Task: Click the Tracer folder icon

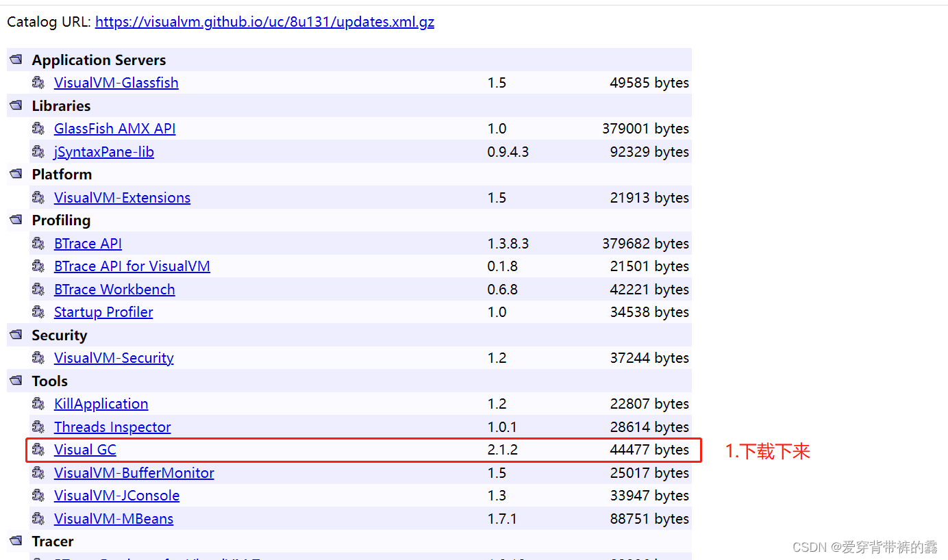Action: coord(16,542)
